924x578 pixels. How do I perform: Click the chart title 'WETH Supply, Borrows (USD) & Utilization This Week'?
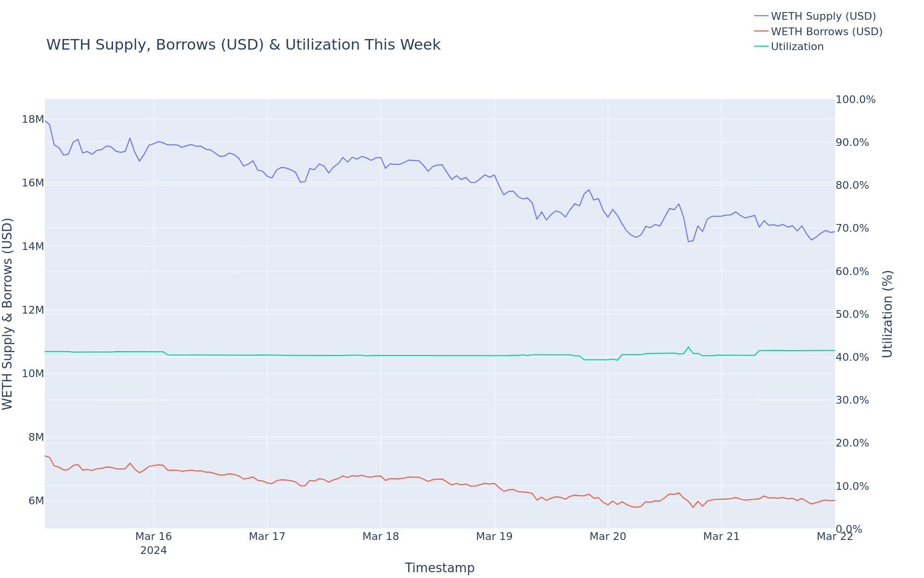243,45
